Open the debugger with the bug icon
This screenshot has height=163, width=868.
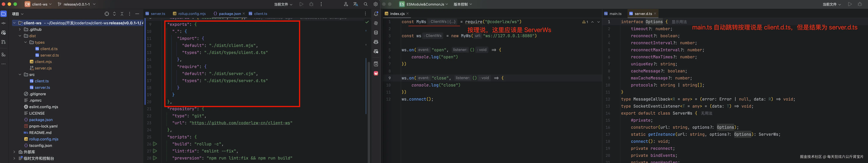311,4
